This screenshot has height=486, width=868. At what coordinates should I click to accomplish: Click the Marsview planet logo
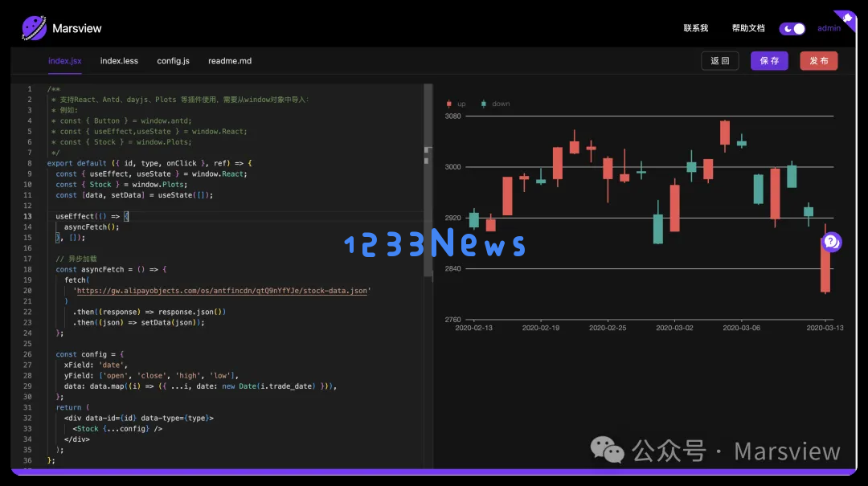[x=34, y=28]
